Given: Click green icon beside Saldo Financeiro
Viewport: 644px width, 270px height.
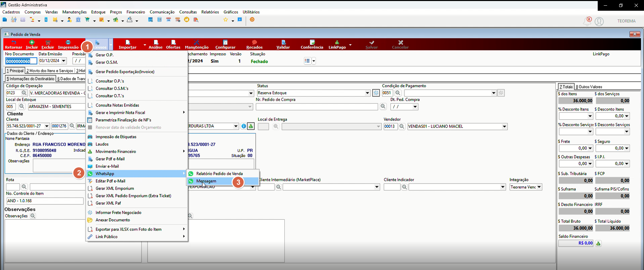Looking at the screenshot, I should pyautogui.click(x=598, y=244).
